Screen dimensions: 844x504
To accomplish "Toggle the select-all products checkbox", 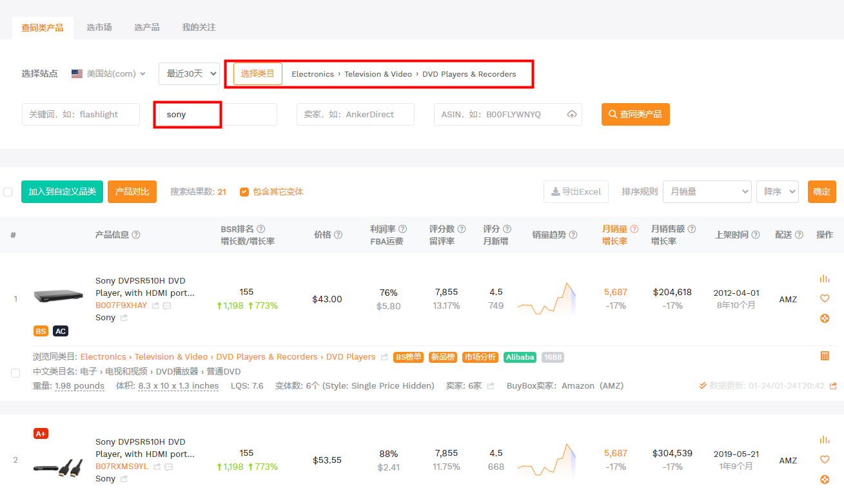I will tap(8, 192).
